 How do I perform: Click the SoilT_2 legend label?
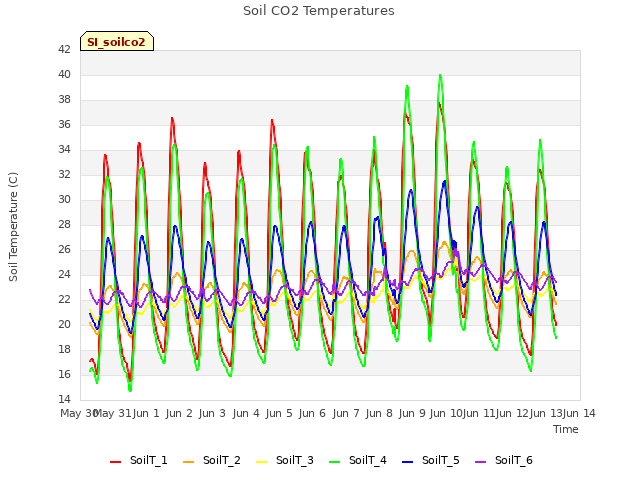pos(222,460)
